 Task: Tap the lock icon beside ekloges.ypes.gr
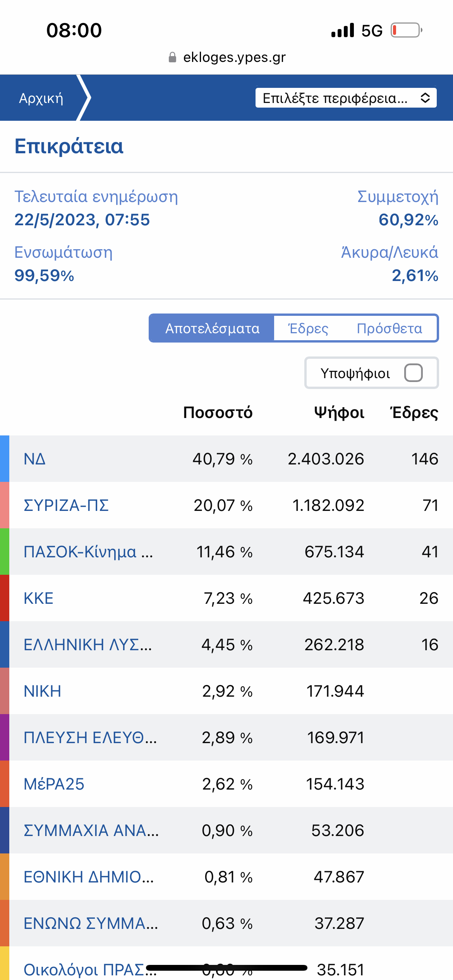[x=172, y=57]
